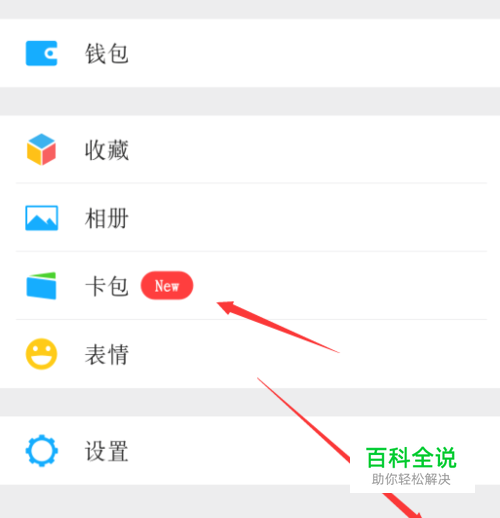The image size is (500, 518).
Task: Tap the blue wallet icon
Action: 42,53
